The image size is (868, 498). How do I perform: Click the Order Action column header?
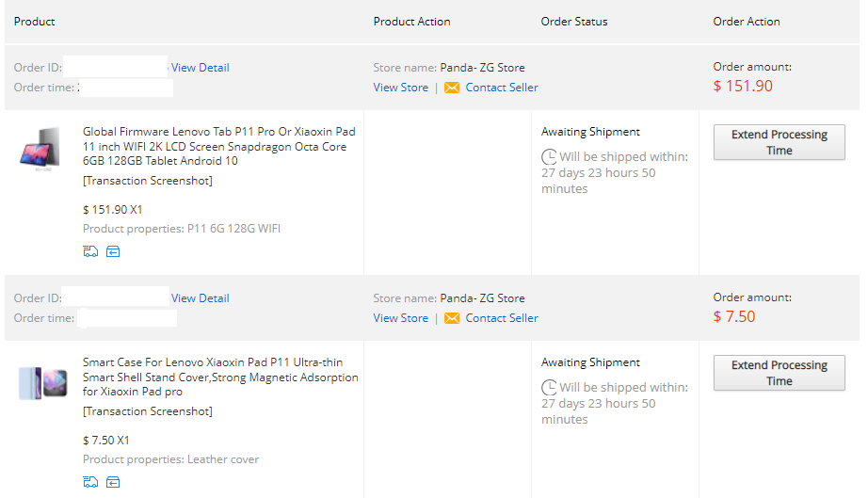click(x=747, y=22)
